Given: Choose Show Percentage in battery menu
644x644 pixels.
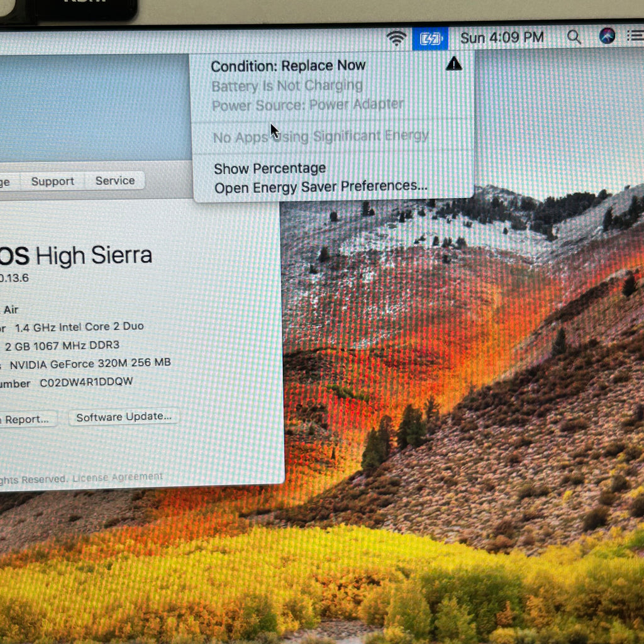Looking at the screenshot, I should click(270, 169).
